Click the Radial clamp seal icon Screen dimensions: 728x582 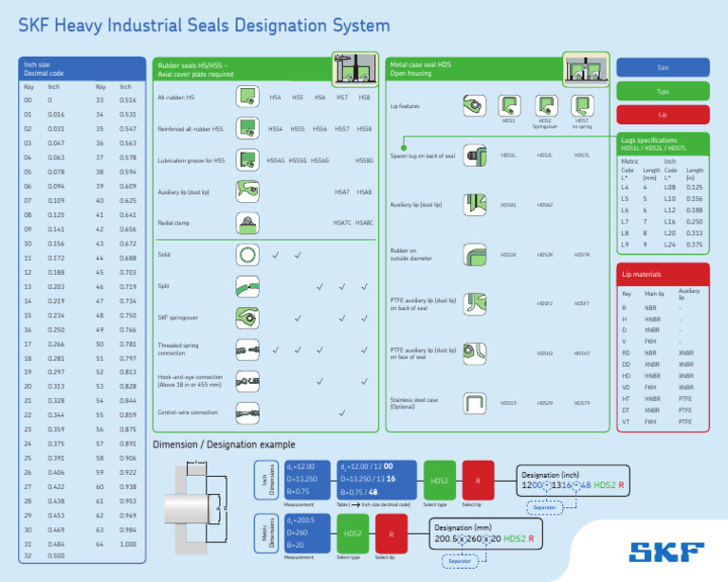(247, 224)
